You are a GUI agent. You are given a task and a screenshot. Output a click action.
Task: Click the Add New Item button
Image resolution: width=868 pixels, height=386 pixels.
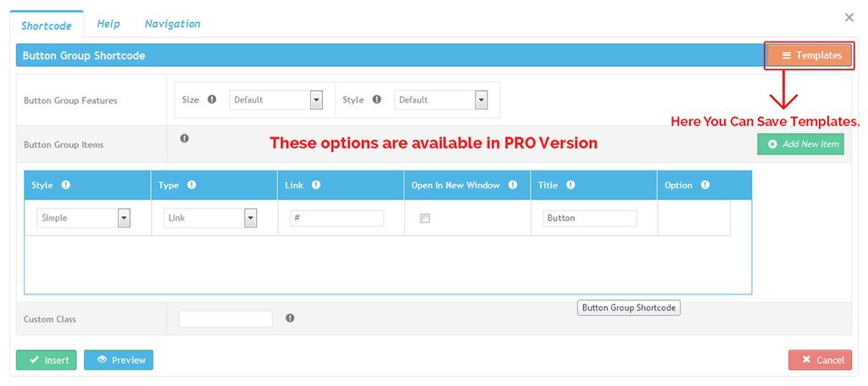801,144
